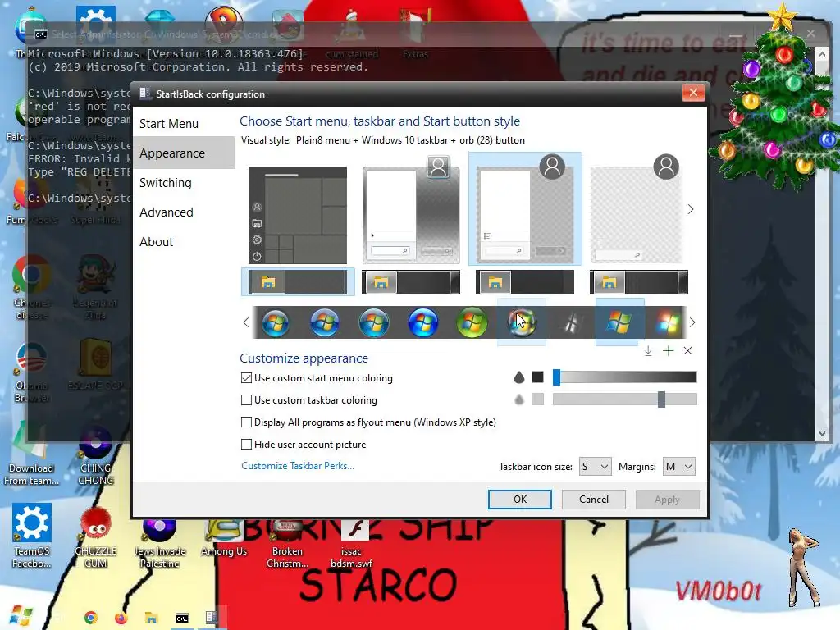Add a custom start button image

click(668, 351)
